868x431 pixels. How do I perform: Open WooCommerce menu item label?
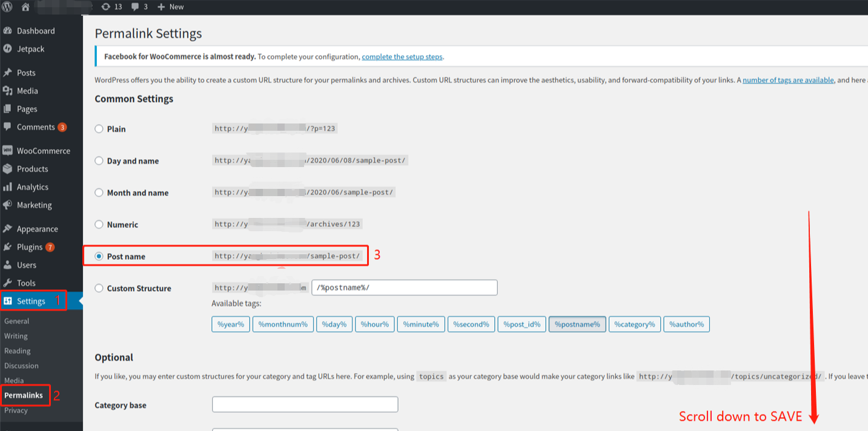click(x=44, y=151)
